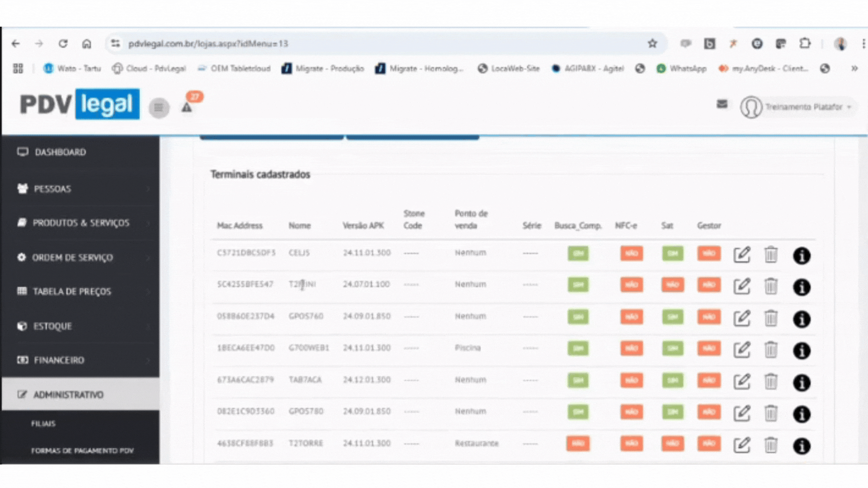
Task: Open the Treinamento Platafor user dropdown
Action: (x=804, y=107)
